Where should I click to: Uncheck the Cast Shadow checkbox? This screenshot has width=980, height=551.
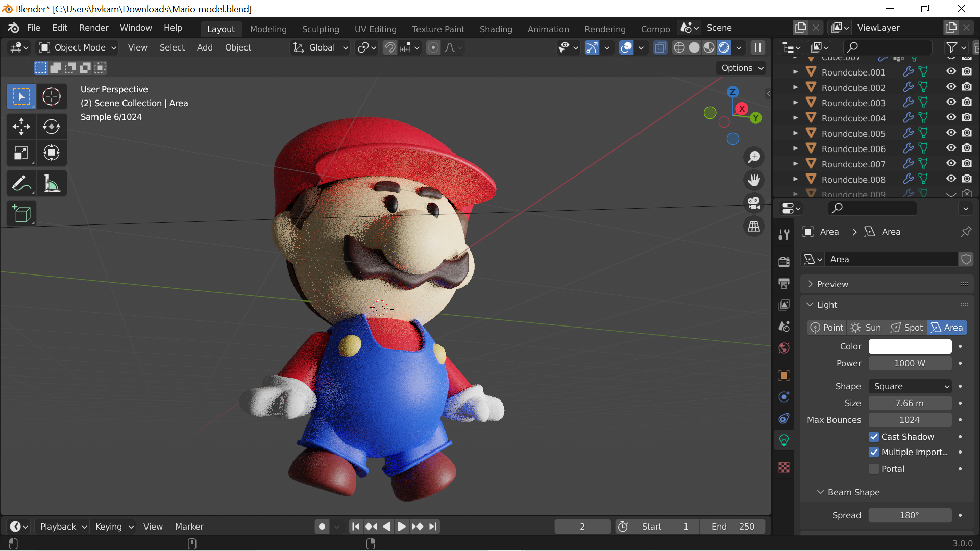click(874, 437)
